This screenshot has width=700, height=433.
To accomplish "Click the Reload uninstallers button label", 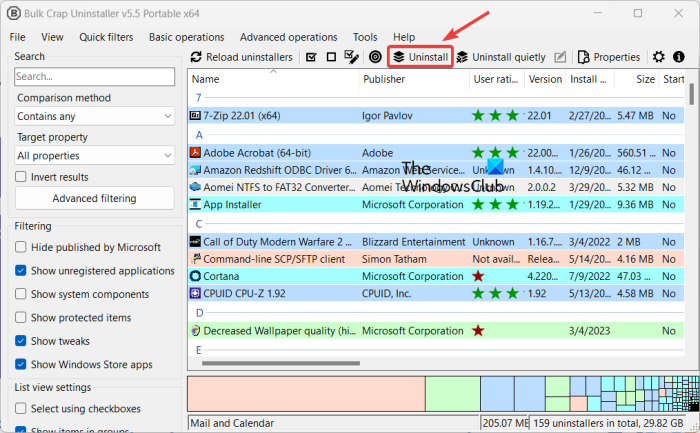I will click(249, 57).
